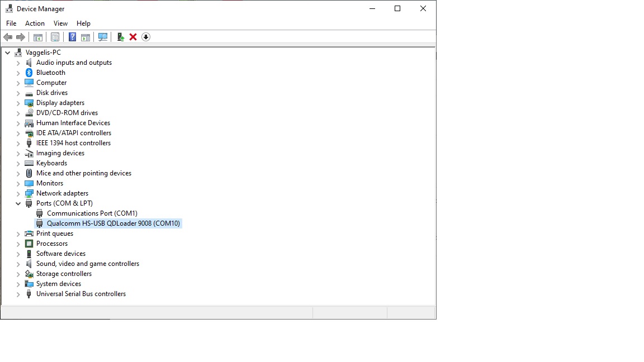Expand IEEE 1394 host controllers arrow
The image size is (644, 362).
(18, 143)
